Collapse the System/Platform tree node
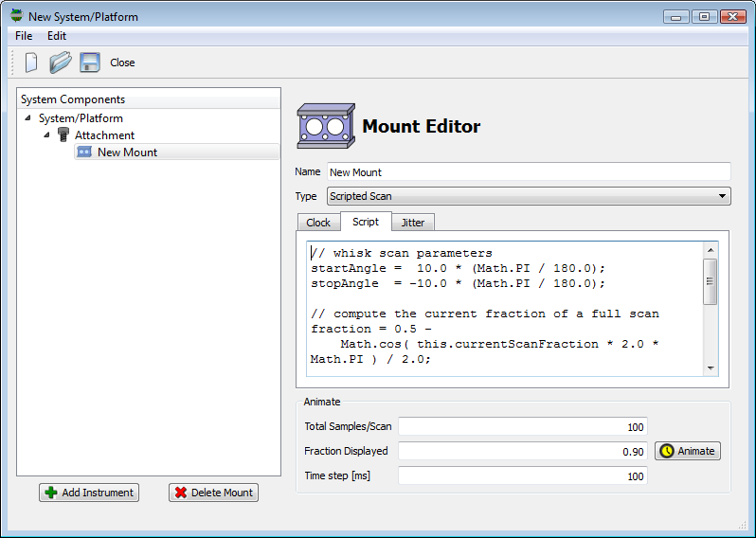The height and width of the screenshot is (538, 756). tap(27, 118)
